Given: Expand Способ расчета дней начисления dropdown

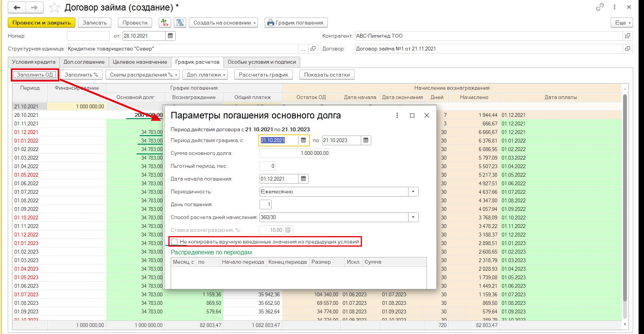Looking at the screenshot, I should 413,217.
